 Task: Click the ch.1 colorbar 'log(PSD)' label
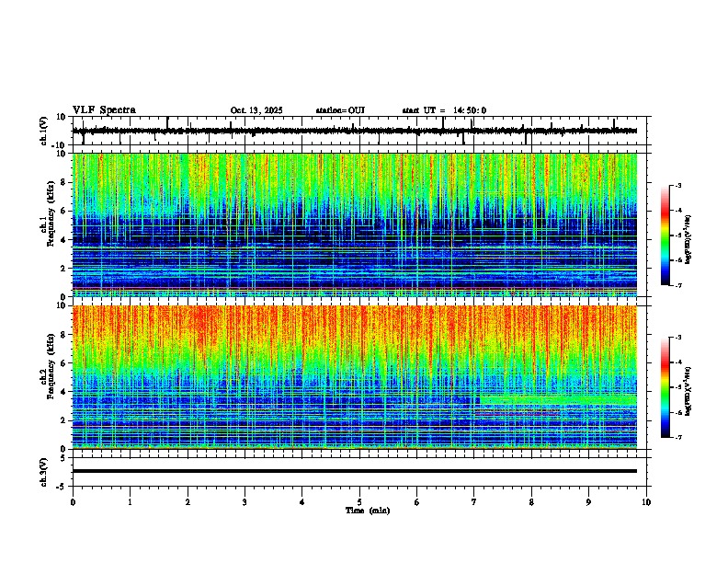(x=688, y=240)
